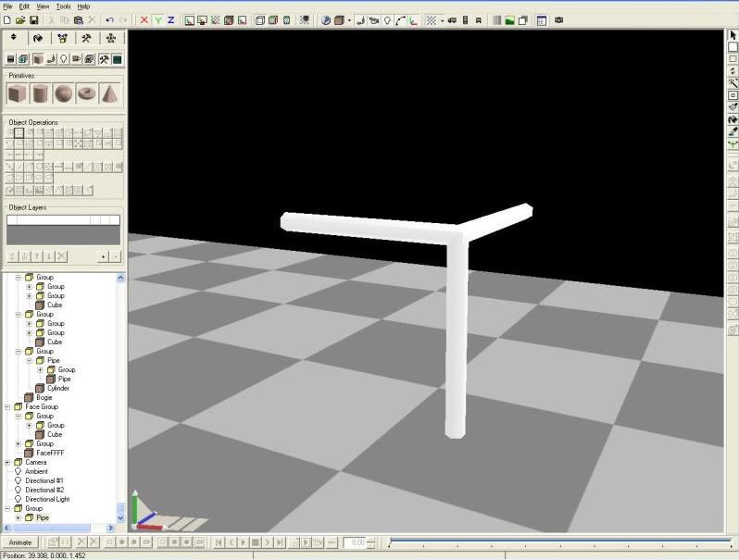Collapse the Pipe group above Cylinder
The height and width of the screenshot is (560, 739).
[30, 360]
